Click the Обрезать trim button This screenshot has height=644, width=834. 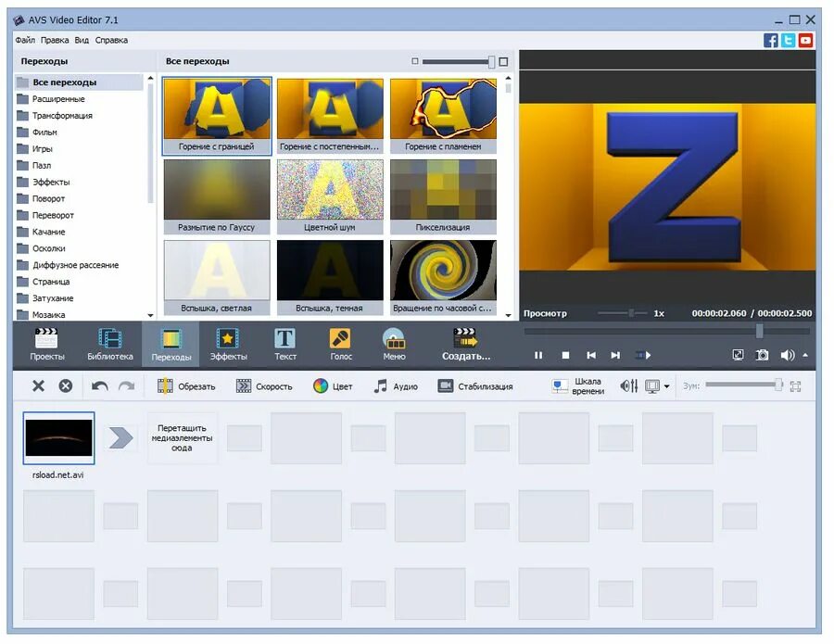[x=186, y=386]
